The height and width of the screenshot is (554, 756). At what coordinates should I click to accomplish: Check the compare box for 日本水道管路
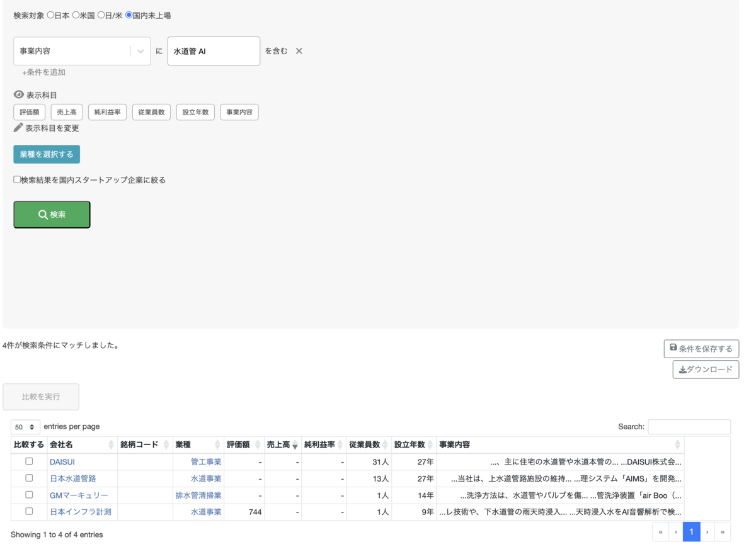tap(29, 478)
